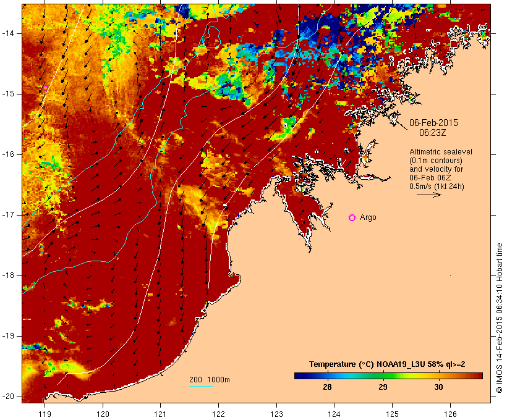Click the '-18' latitude axis label

point(7,275)
